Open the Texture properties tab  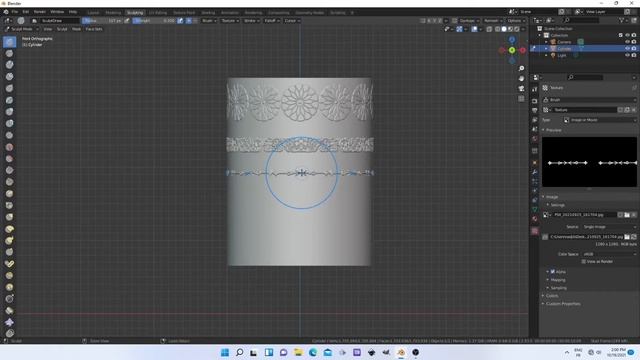click(x=535, y=231)
